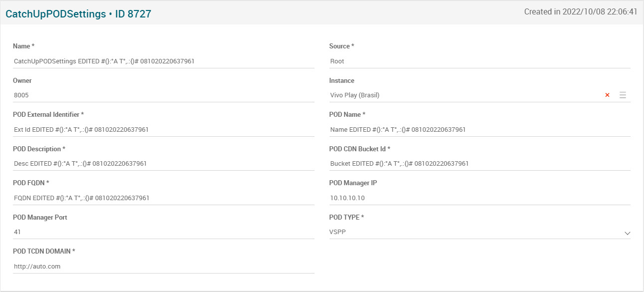Edit the POD Name input field
Image resolution: width=644 pixels, height=292 pixels.
[480, 130]
